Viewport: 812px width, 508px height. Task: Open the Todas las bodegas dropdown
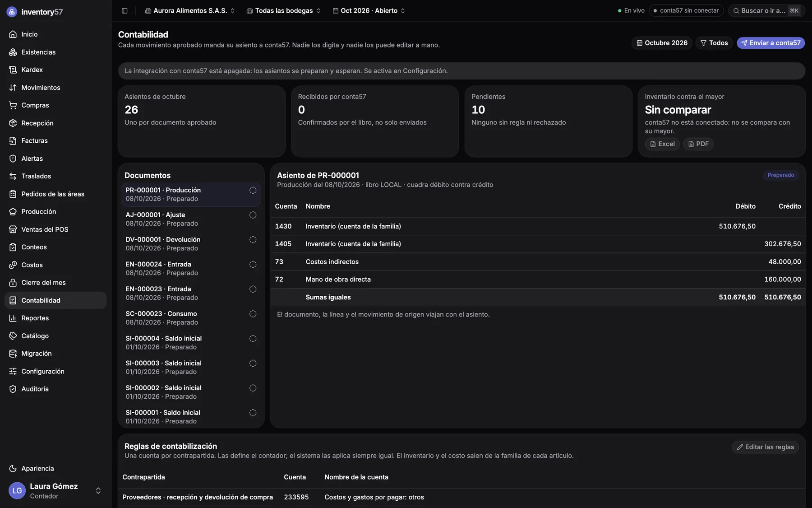(284, 10)
